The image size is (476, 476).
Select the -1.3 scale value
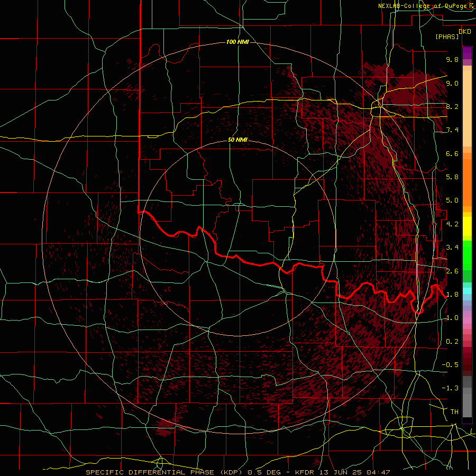pyautogui.click(x=450, y=389)
